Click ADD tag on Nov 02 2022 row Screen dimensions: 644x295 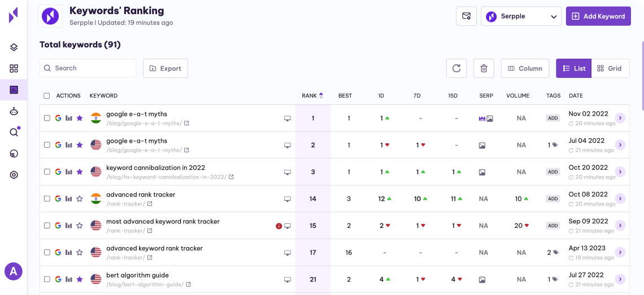click(553, 118)
